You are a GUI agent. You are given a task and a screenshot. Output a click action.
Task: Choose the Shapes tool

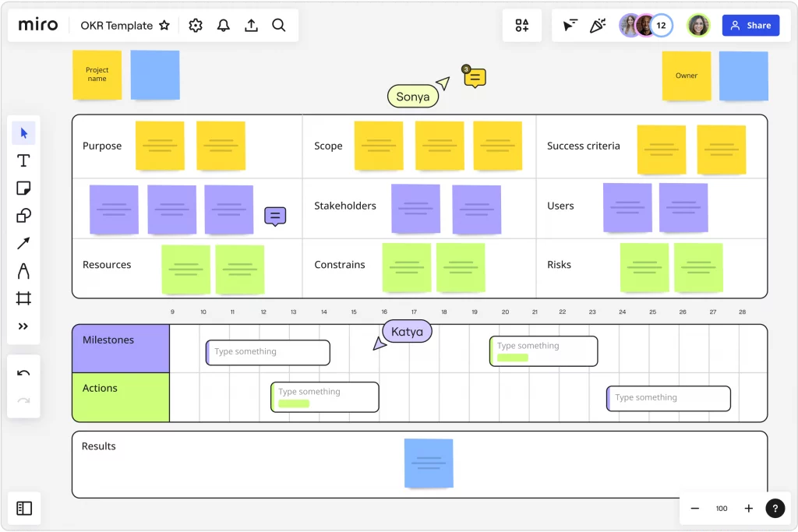[x=23, y=216]
